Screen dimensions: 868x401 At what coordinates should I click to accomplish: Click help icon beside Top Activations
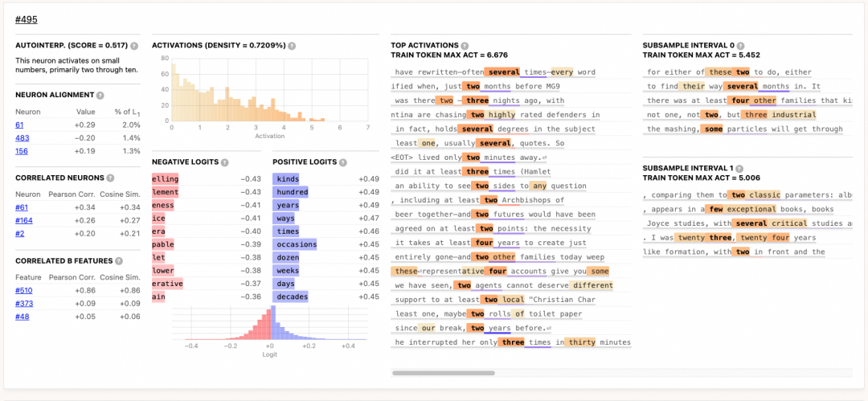(465, 46)
